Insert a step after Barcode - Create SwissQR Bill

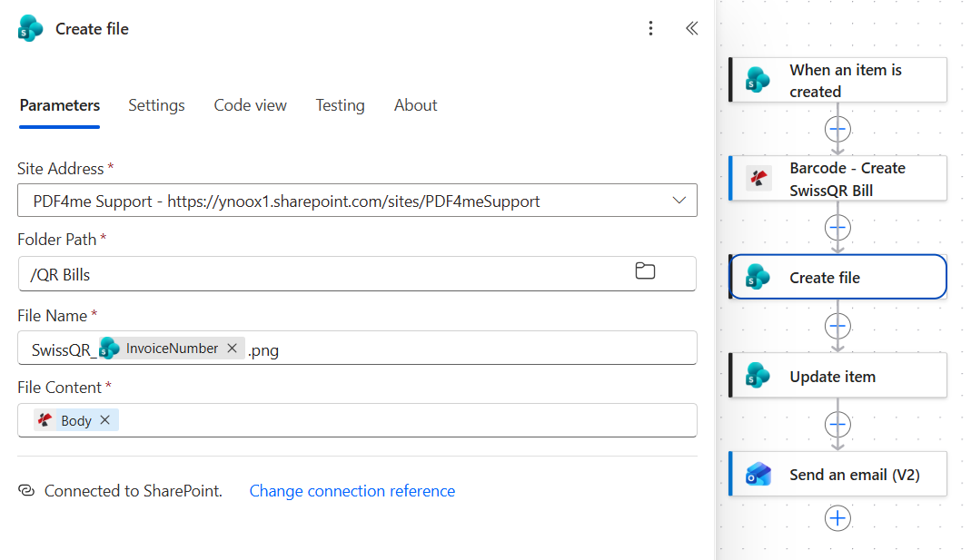pyautogui.click(x=837, y=228)
